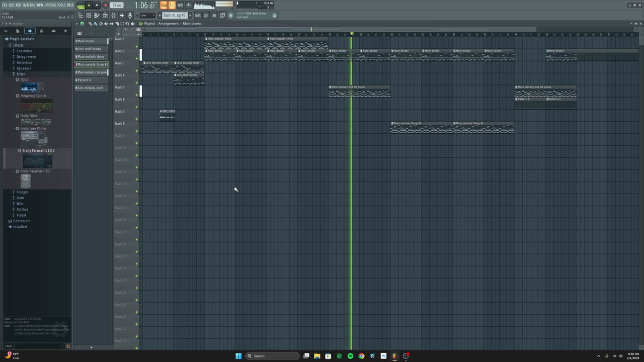The height and width of the screenshot is (362, 644).
Task: Open the PATTERNS menu
Action: pyautogui.click(x=29, y=5)
